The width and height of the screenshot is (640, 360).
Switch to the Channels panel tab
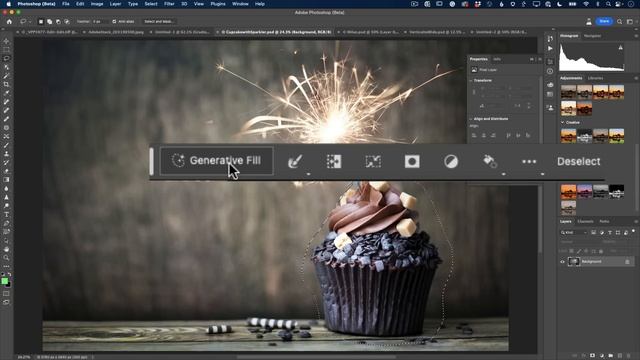[585, 222]
